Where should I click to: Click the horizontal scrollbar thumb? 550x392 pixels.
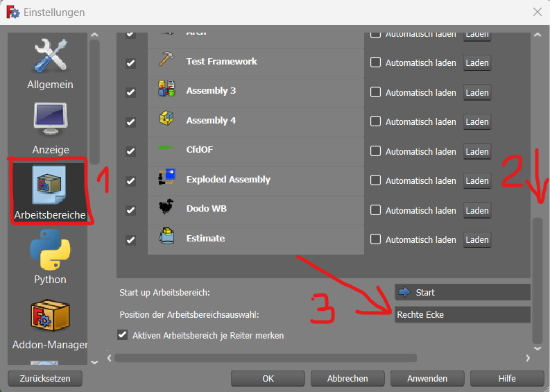pos(266,358)
